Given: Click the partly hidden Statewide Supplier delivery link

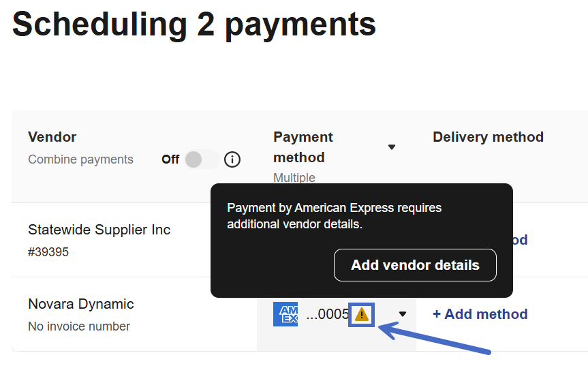Looking at the screenshot, I should coord(520,240).
